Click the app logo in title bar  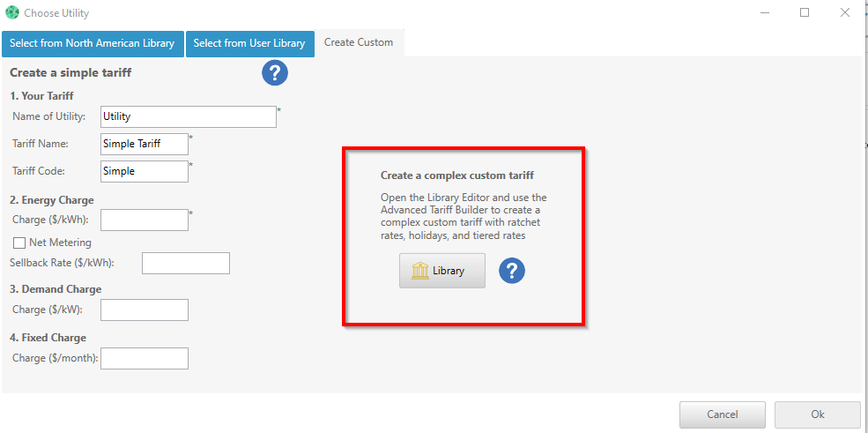11,12
